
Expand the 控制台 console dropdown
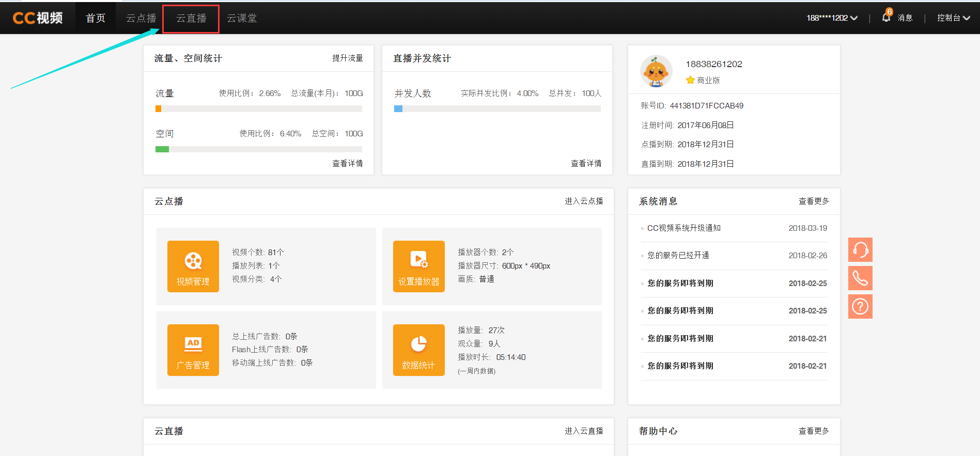click(x=953, y=18)
